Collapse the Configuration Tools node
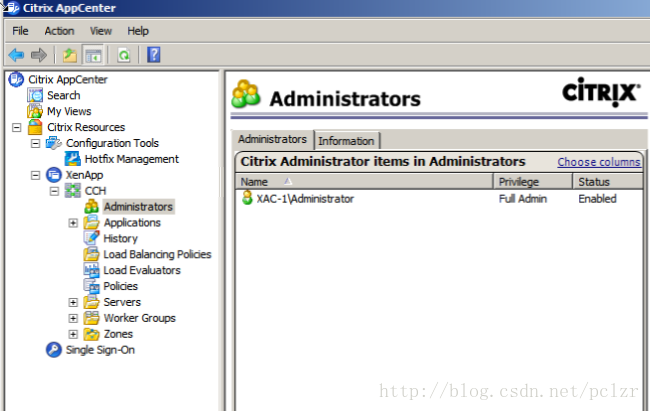650x411 pixels. [36, 143]
